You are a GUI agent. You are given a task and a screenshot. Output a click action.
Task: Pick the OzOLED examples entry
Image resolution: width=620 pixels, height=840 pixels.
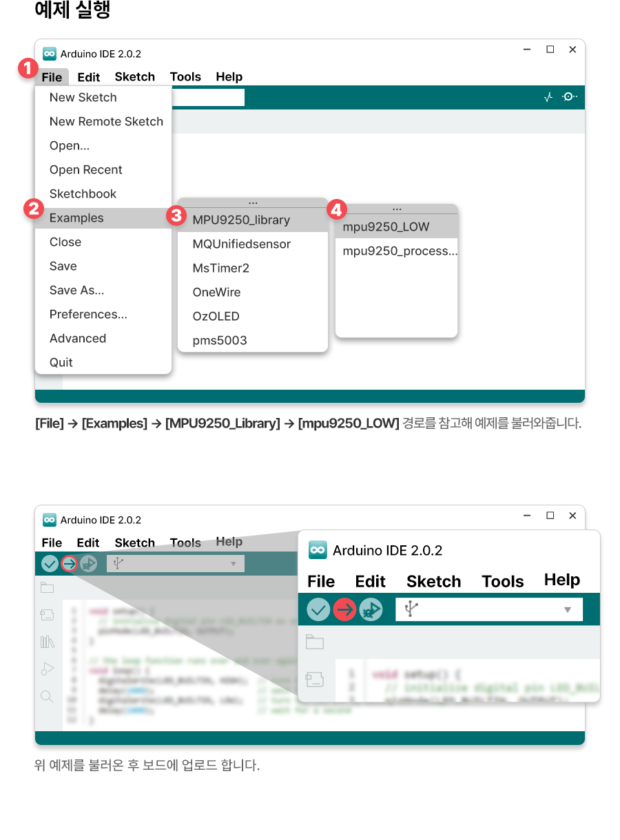pyautogui.click(x=216, y=317)
